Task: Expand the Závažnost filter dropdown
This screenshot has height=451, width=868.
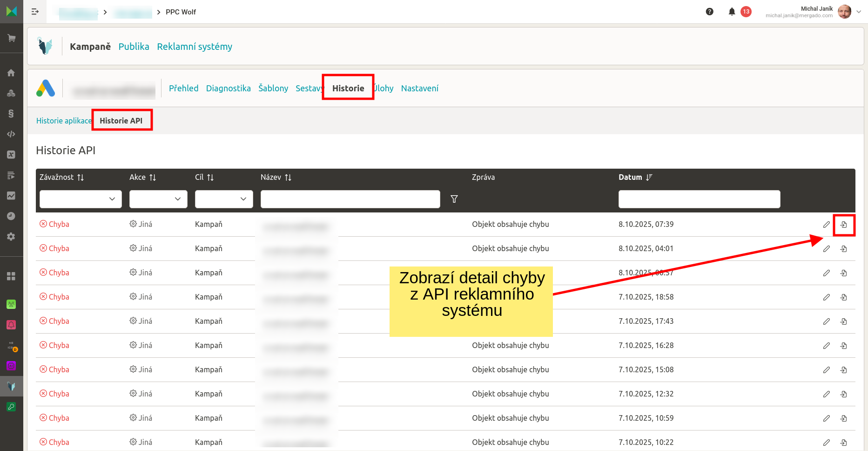Action: (81, 199)
